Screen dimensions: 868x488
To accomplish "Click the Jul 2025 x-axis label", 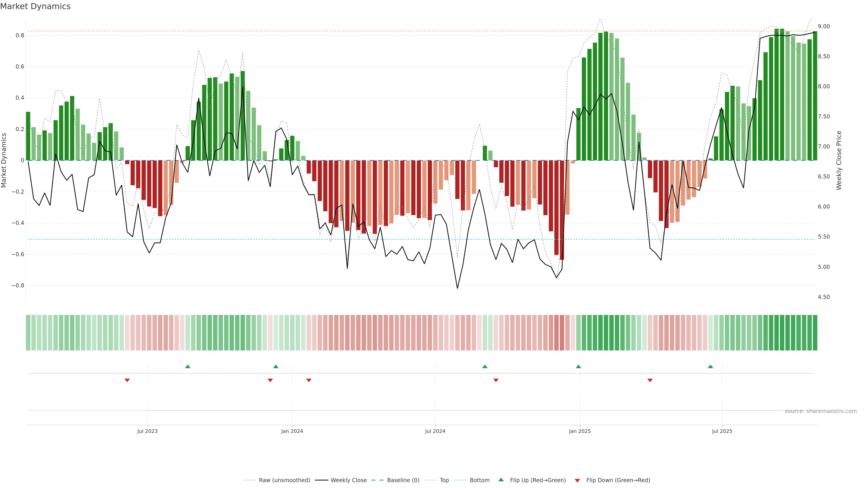I will click(x=722, y=431).
